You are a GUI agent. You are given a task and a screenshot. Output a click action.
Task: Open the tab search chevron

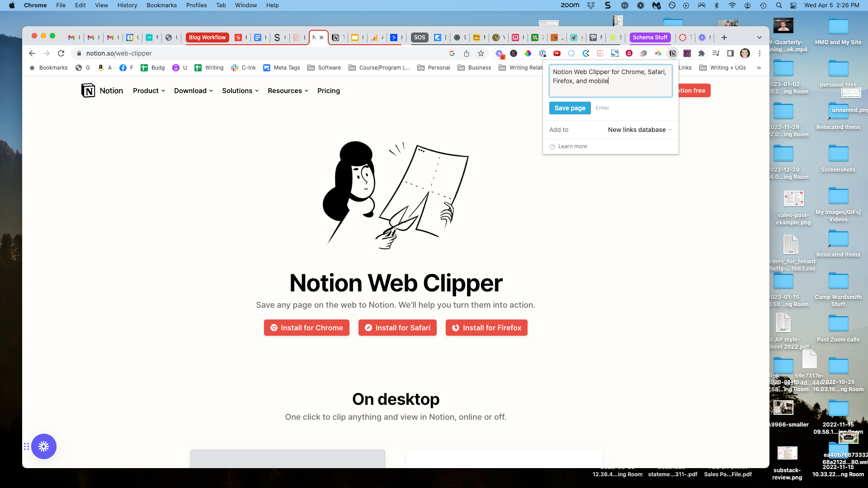(x=759, y=38)
